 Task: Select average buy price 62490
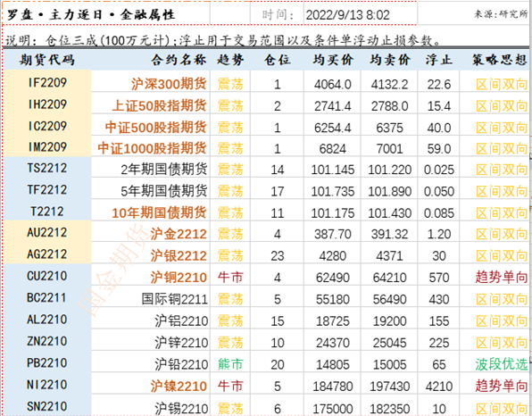[332, 278]
